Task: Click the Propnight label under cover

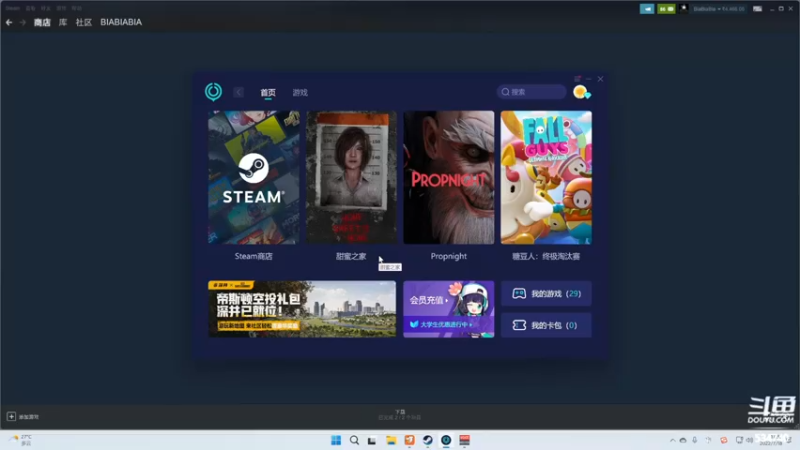Action: click(448, 256)
